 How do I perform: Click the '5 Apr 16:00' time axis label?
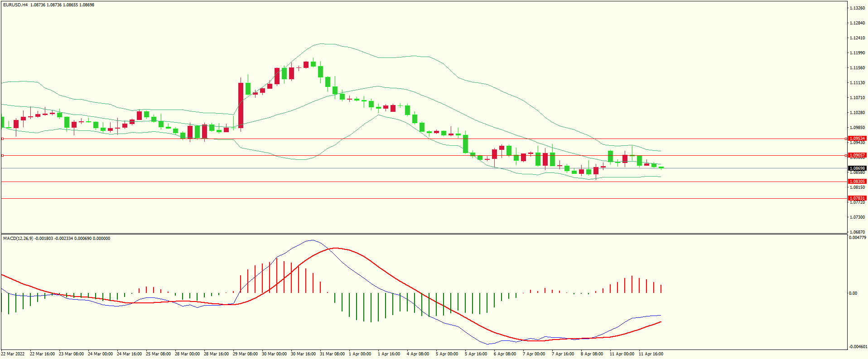(x=476, y=354)
